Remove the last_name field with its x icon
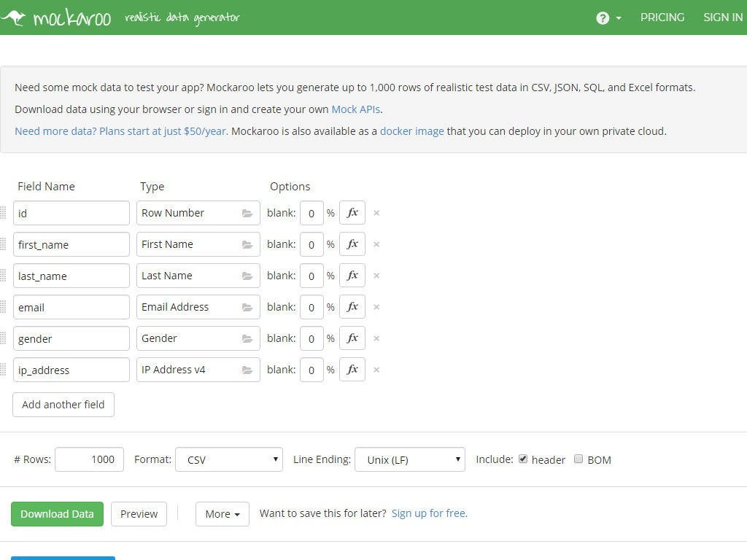Viewport: 747px width, 560px height. pos(376,276)
